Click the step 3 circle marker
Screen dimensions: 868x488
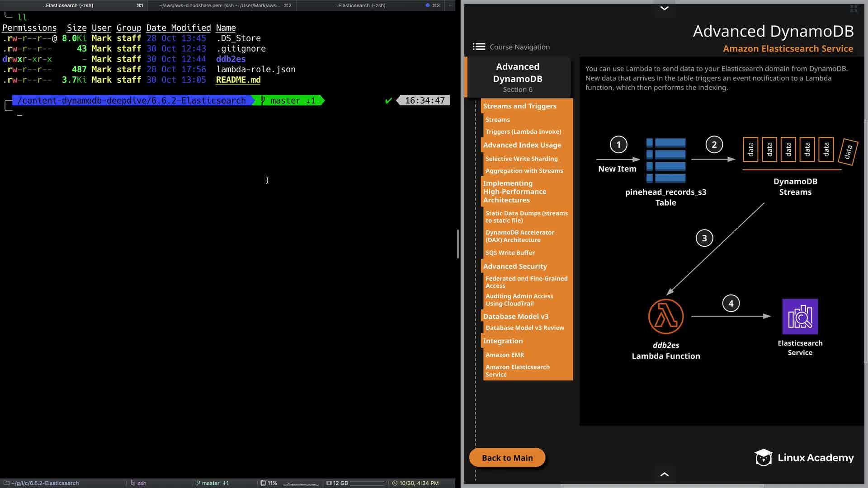pos(704,238)
